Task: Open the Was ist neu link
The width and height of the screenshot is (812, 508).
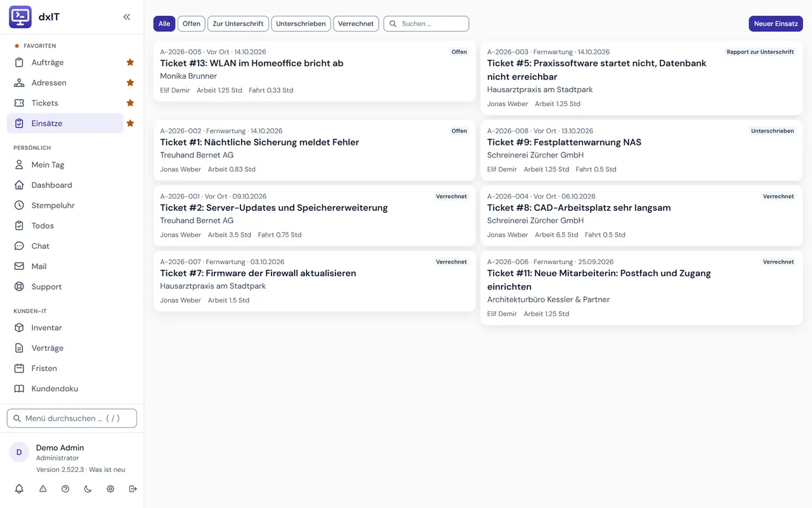Action: click(107, 470)
